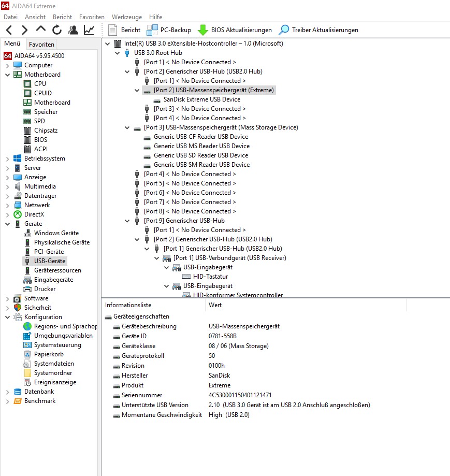
Task: Click PC-Backup in toolbar
Action: (x=169, y=30)
